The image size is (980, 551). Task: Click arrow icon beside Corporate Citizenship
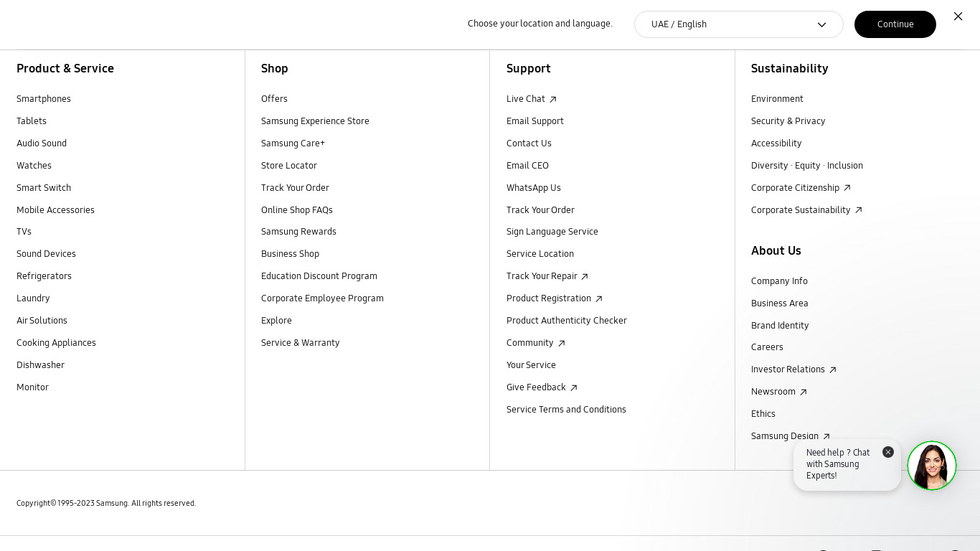[x=847, y=189]
